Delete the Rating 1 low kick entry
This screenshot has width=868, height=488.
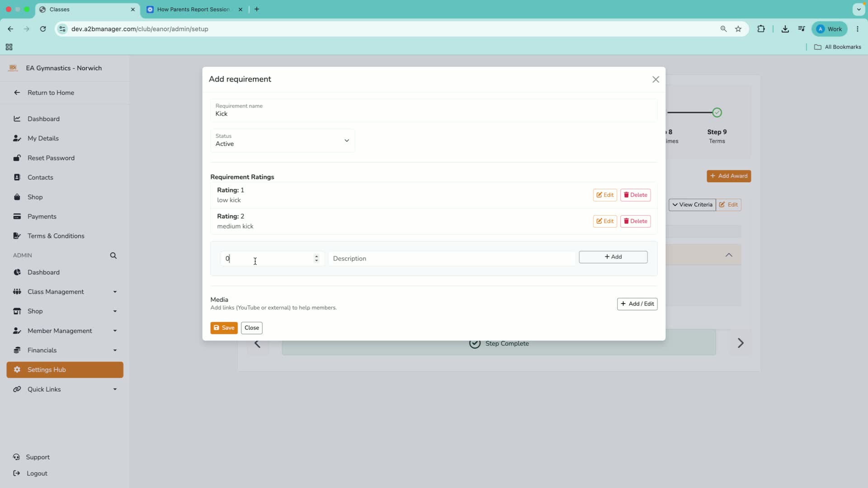[x=635, y=195]
